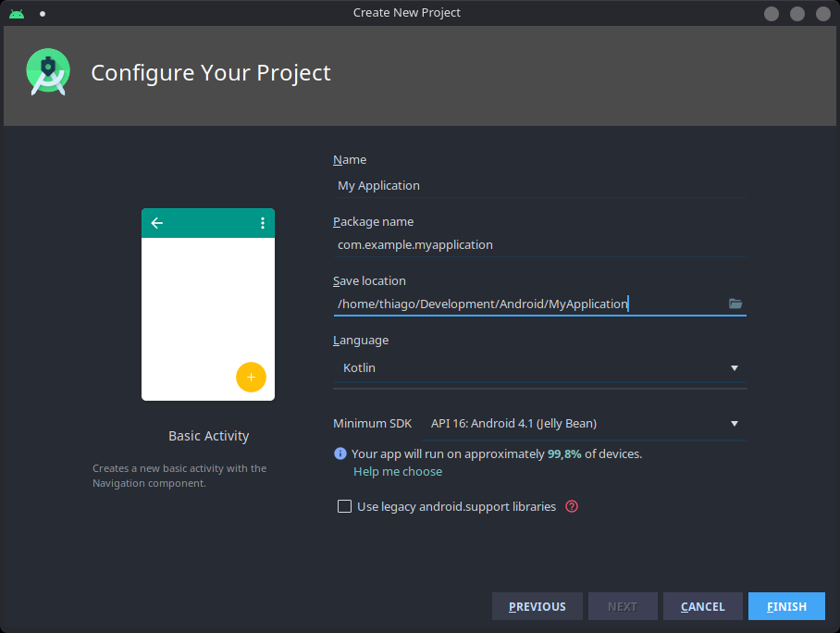
Task: Click the Android Studio logo in the header
Action: [x=47, y=71]
